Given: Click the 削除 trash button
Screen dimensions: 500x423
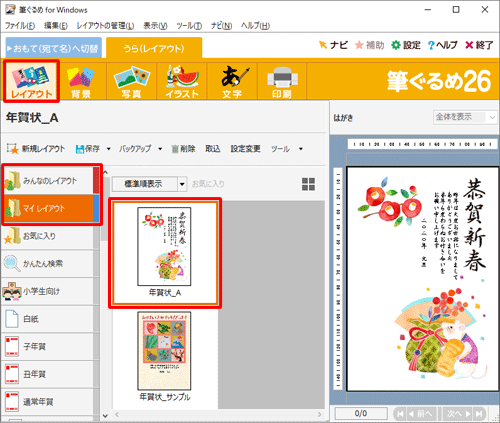Looking at the screenshot, I should coord(183,149).
